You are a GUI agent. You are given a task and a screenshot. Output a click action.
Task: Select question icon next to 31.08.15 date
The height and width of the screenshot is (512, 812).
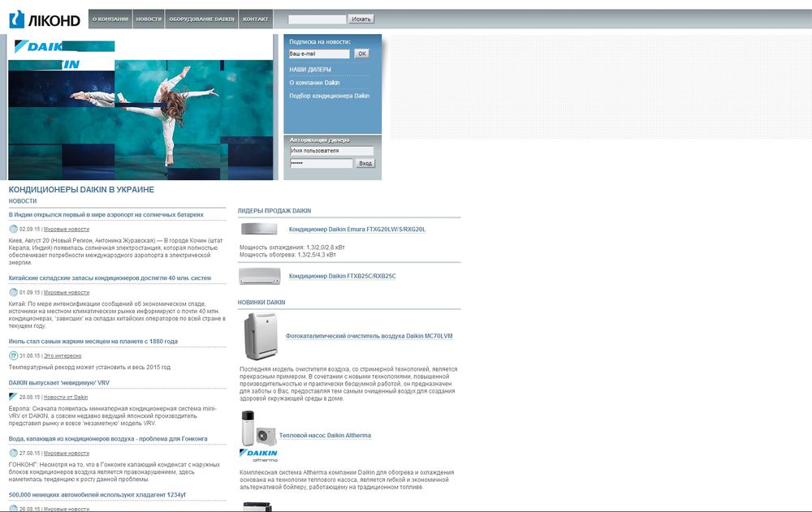point(14,355)
